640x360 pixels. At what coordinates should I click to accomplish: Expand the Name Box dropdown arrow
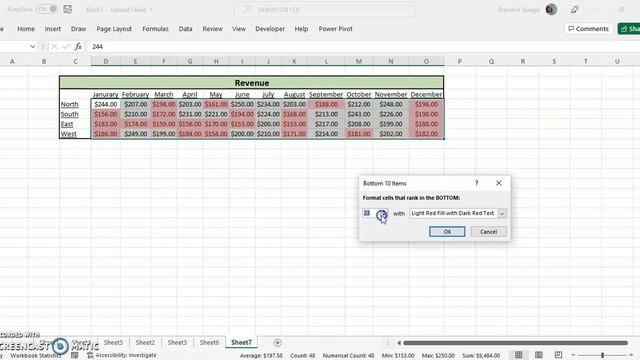coord(32,47)
